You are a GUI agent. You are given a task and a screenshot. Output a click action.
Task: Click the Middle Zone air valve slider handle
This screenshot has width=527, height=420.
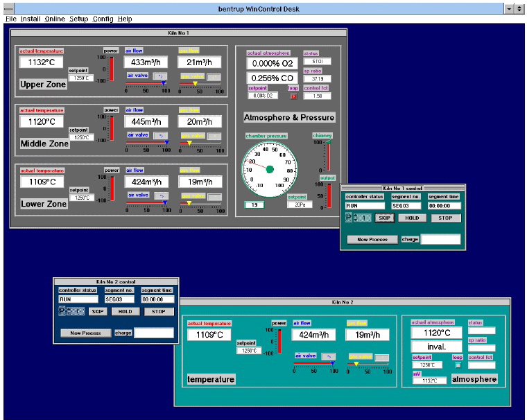166,143
